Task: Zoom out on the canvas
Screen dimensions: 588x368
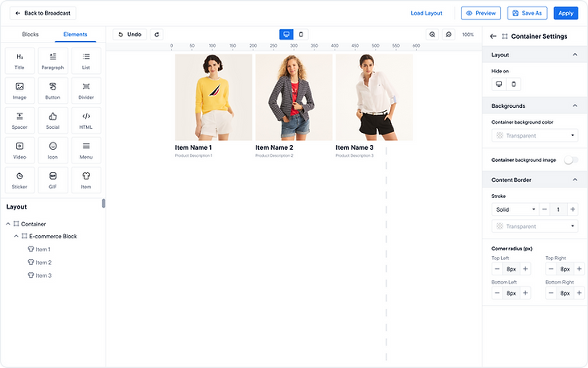Action: 449,35
